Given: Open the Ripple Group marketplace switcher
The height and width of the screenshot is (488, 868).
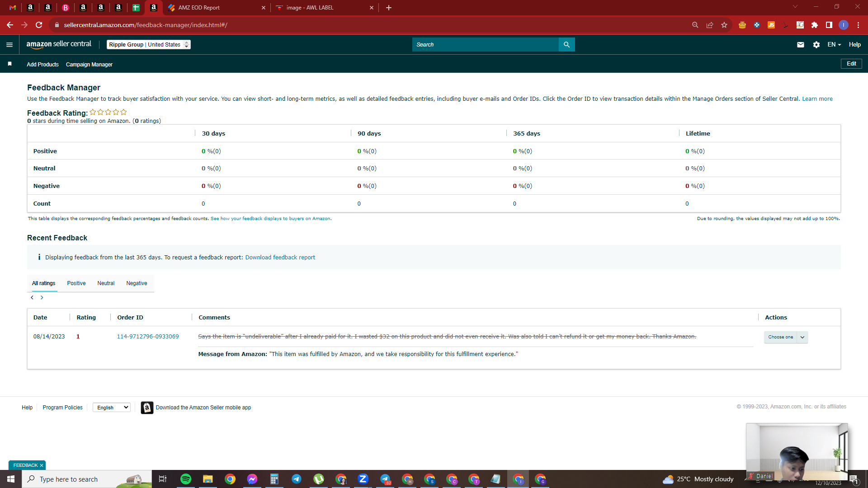Looking at the screenshot, I should (149, 45).
